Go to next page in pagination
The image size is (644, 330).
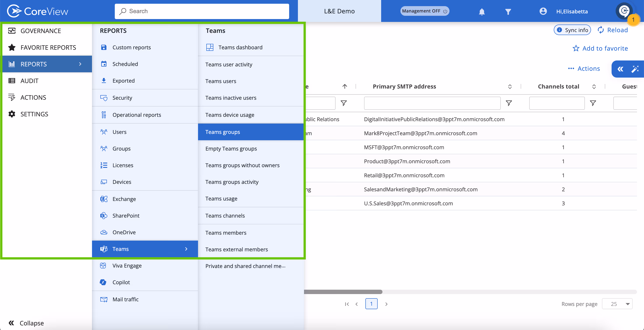click(386, 304)
